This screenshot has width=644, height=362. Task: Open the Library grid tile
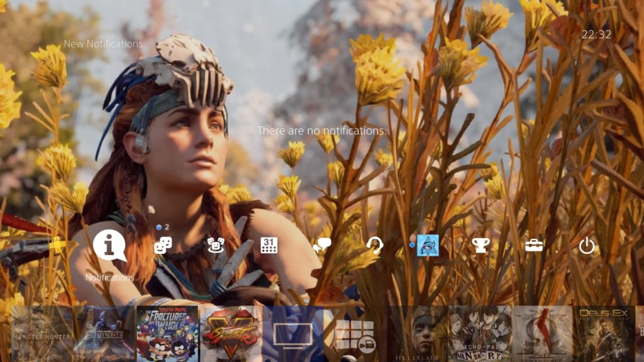(355, 334)
